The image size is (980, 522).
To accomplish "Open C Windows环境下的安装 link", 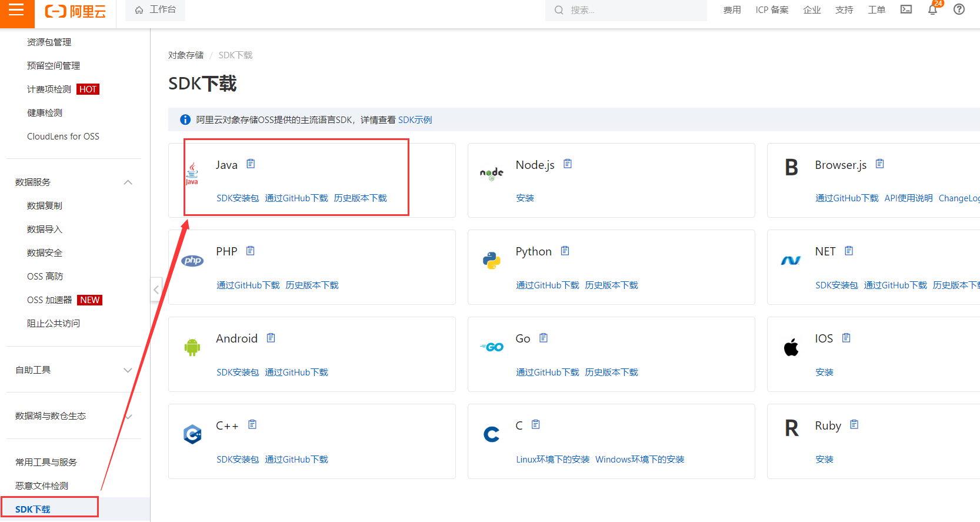I will (x=639, y=459).
